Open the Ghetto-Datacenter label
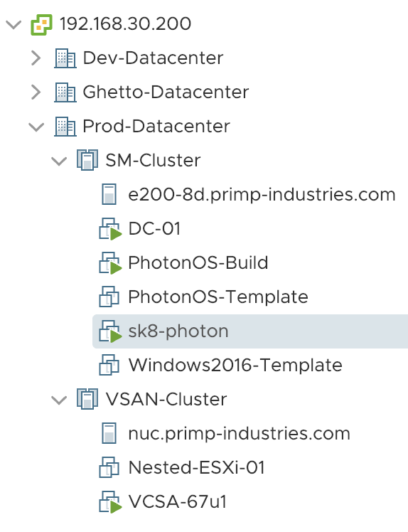Screen dimensions: 408x532 tap(166, 92)
